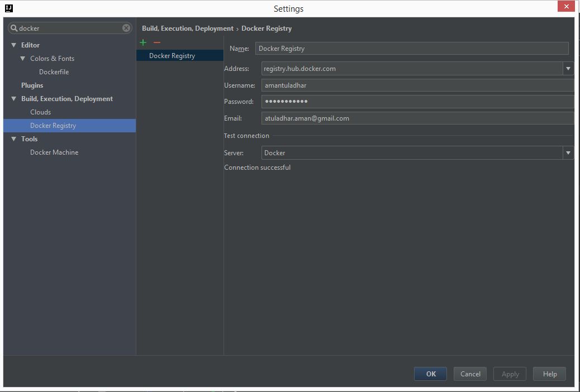The image size is (580, 392).
Task: Focus the Username input field
Action: (417, 85)
